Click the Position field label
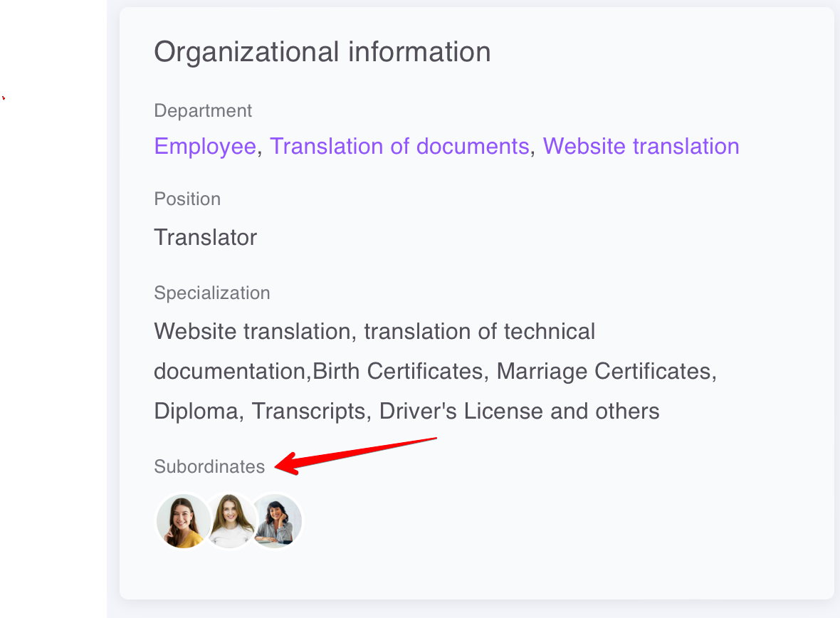The width and height of the screenshot is (840, 618). 187,199
